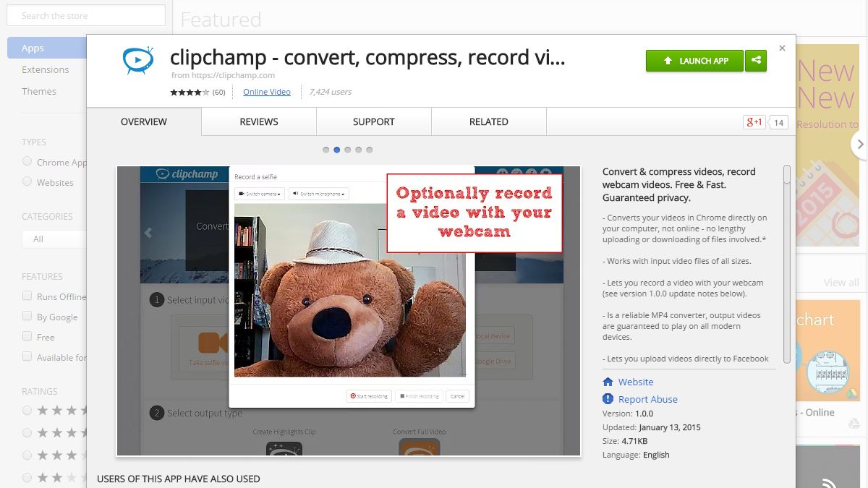Click the Users of this app heading

pyautogui.click(x=179, y=479)
